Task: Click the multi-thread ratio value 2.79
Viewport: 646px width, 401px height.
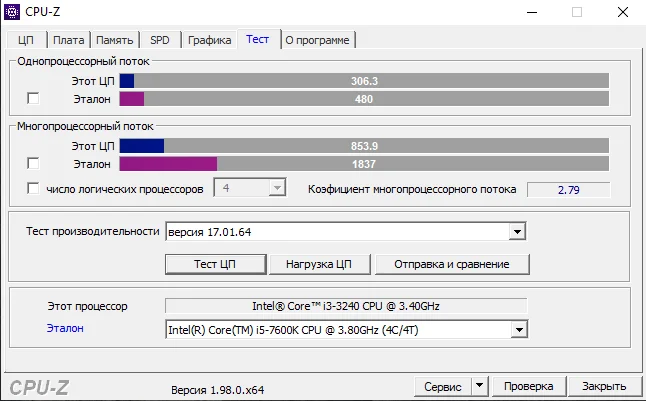Action: click(569, 190)
